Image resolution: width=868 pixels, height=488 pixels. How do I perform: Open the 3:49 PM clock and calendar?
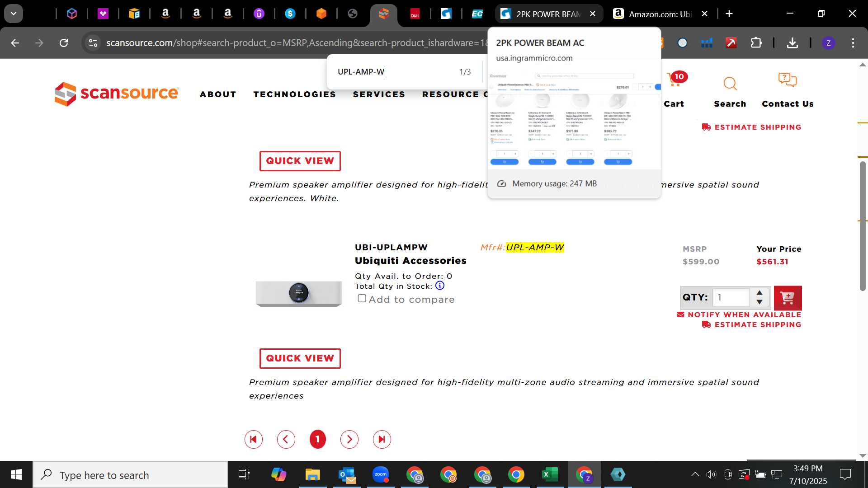(808, 474)
